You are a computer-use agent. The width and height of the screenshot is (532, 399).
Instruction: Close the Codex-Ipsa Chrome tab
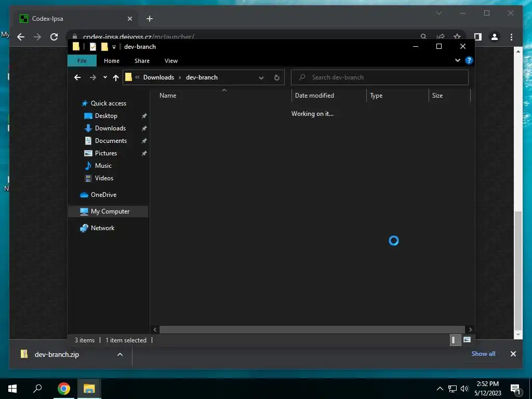[x=129, y=19]
